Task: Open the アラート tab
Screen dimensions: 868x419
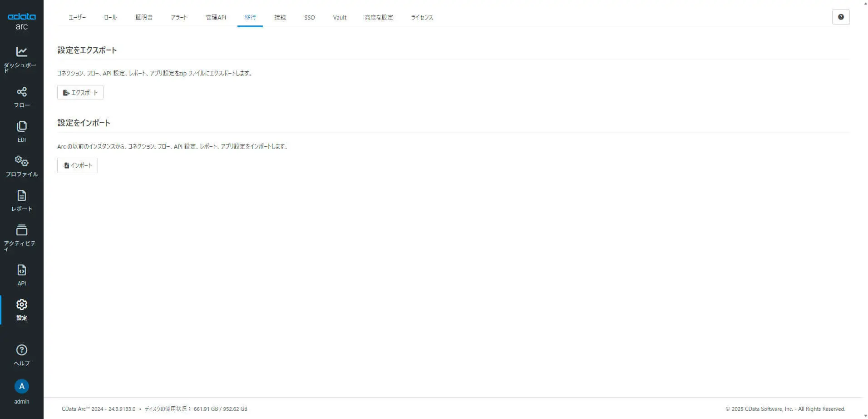Action: (x=179, y=17)
